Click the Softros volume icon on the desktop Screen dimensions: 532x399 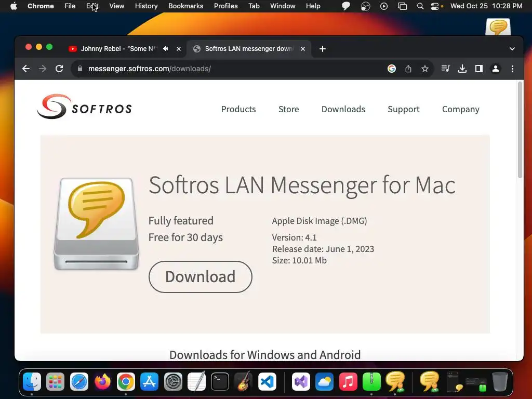pos(498,27)
